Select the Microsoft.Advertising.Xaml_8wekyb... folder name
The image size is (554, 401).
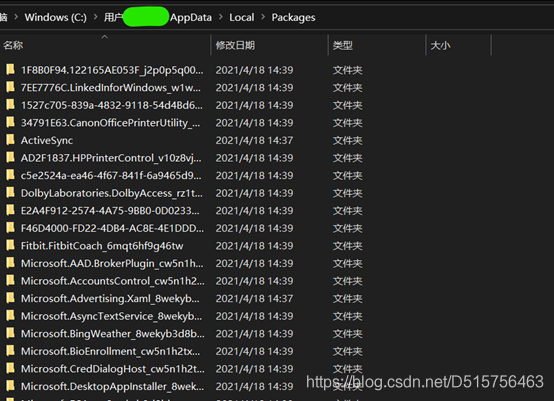coord(110,299)
